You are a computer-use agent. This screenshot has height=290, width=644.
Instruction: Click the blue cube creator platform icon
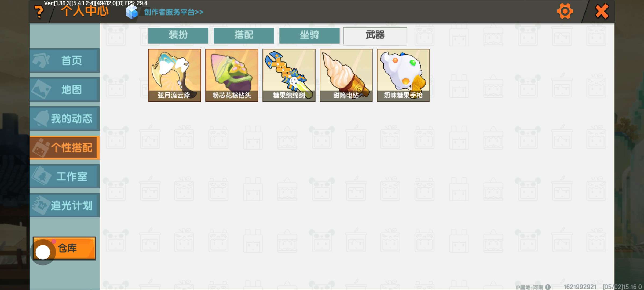pos(132,12)
